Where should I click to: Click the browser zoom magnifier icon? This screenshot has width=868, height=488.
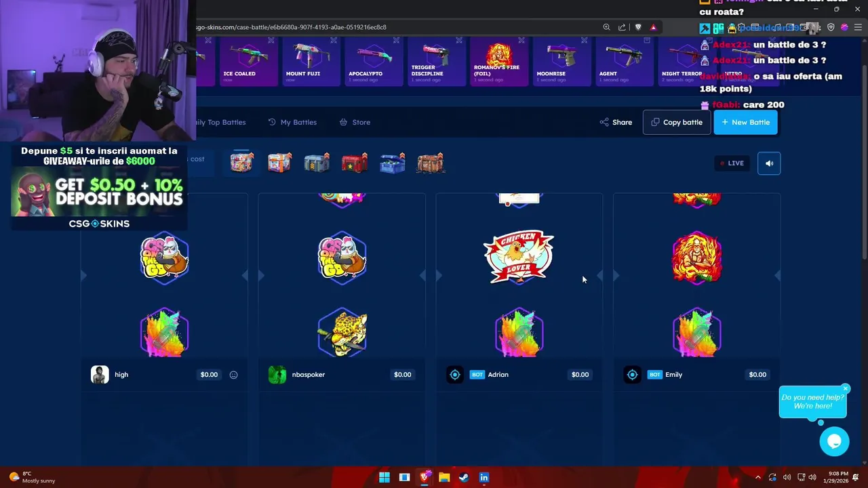[x=606, y=27]
